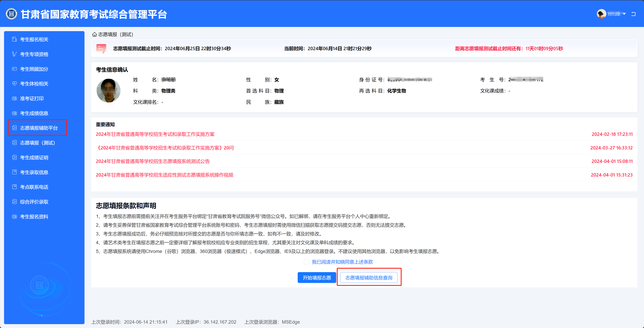This screenshot has width=644, height=328.
Task: Open the 实施方案 20问 notice link
Action: (165, 148)
